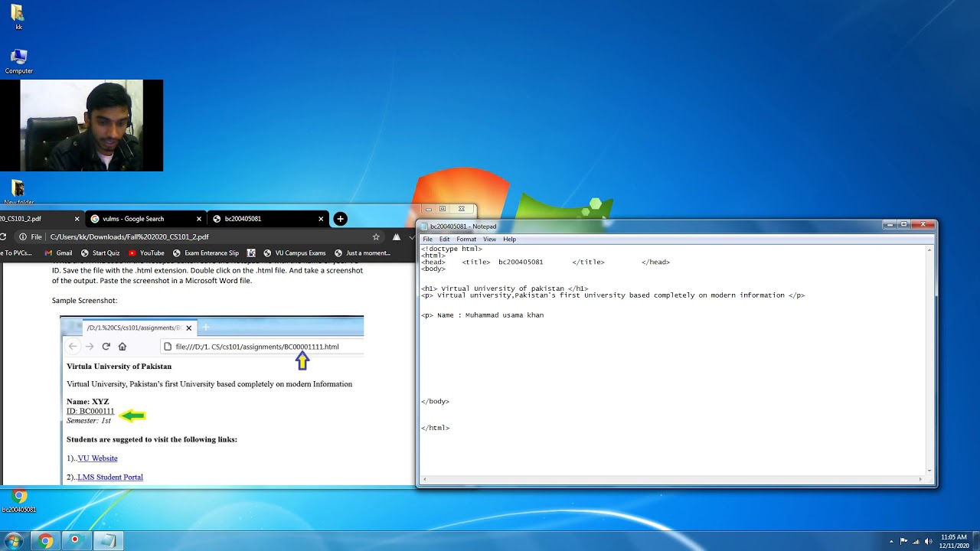Click the '</html>' closing tag line
Image resolution: width=980 pixels, height=551 pixels.
coord(435,428)
